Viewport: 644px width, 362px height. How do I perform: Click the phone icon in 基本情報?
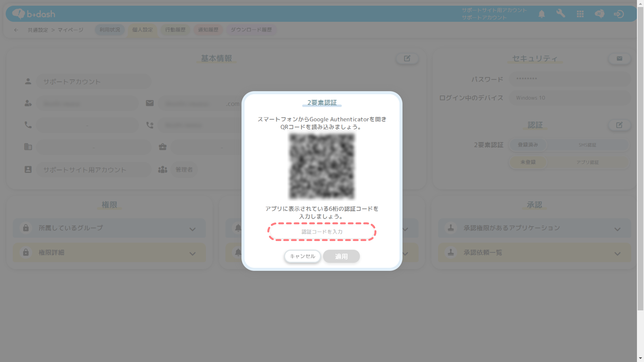28,125
